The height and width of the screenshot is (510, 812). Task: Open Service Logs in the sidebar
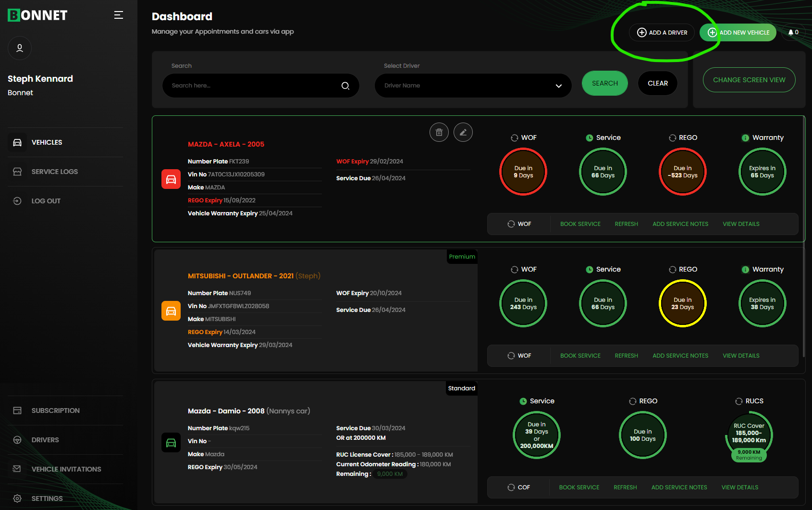[65, 172]
